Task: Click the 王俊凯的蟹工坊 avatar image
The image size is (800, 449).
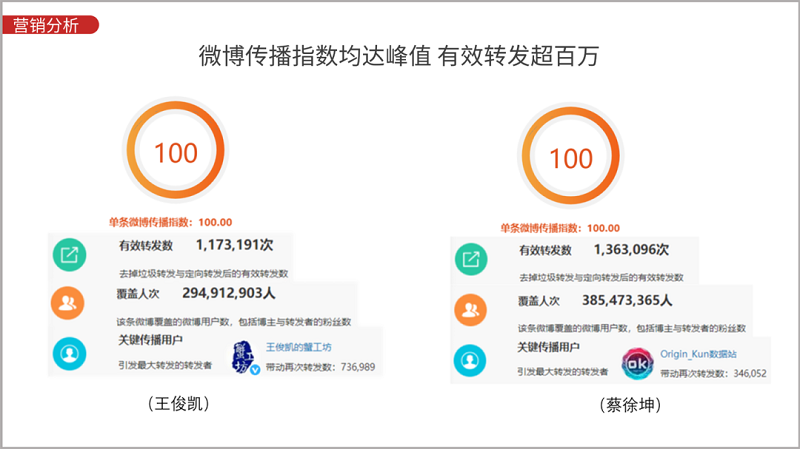Action: pyautogui.click(x=245, y=357)
